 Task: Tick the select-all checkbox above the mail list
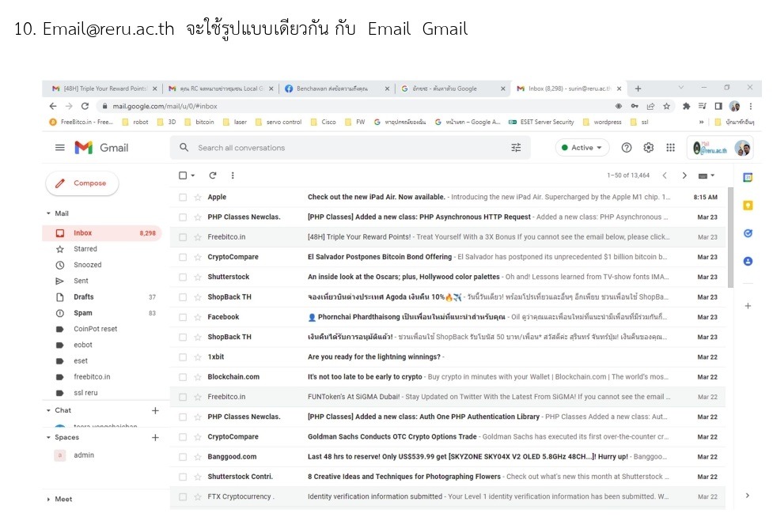[x=183, y=175]
